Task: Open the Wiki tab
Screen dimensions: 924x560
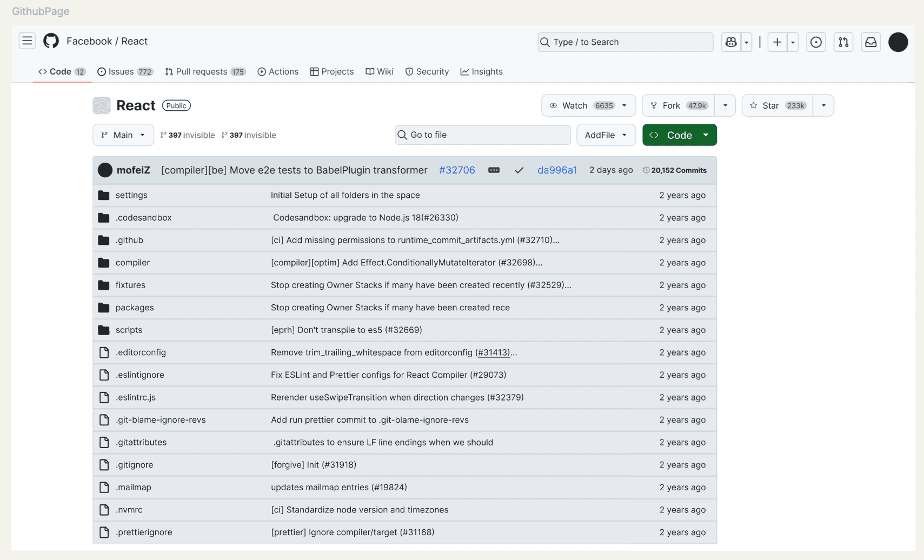Action: (x=380, y=71)
